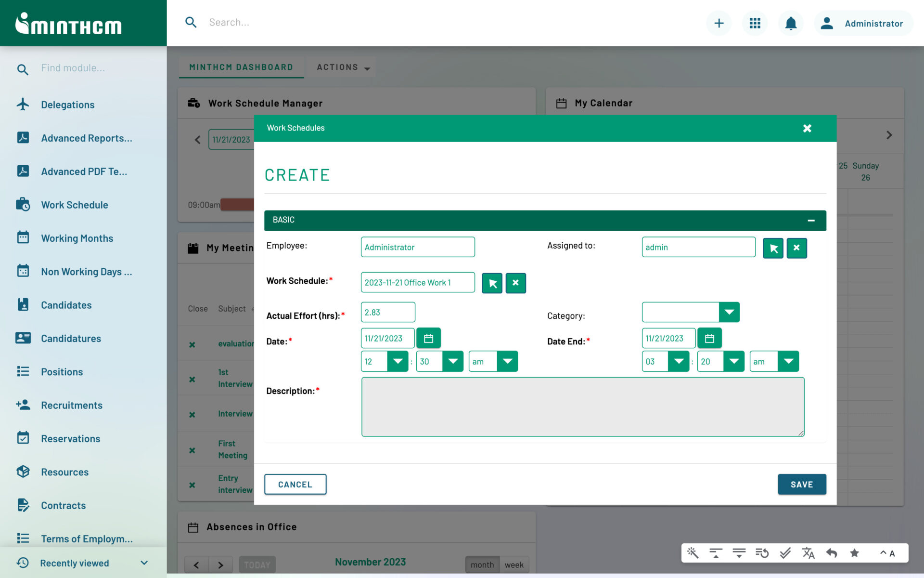This screenshot has width=924, height=578.
Task: Open the Category dropdown
Action: tap(730, 312)
